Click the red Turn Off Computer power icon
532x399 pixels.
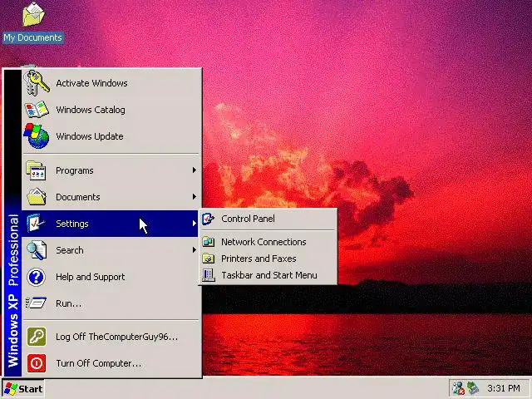[x=37, y=363]
